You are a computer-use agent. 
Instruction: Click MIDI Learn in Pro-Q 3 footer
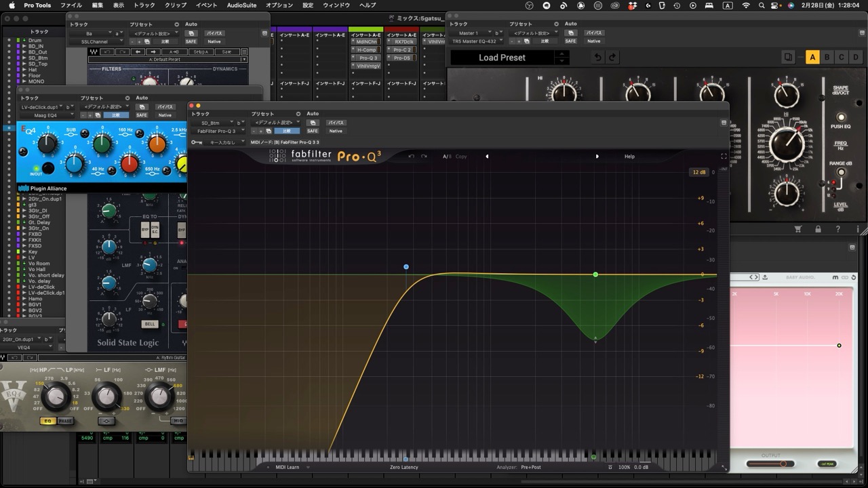tap(287, 467)
